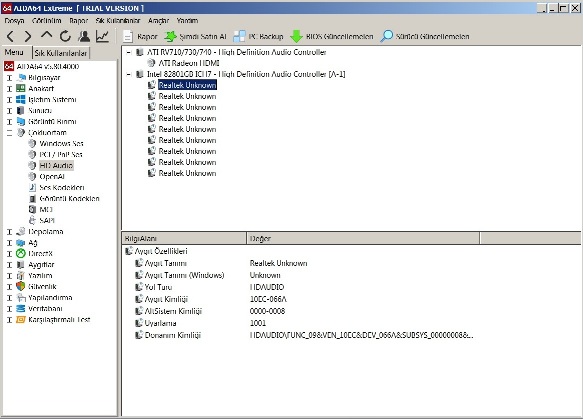Select the Donanım Kimliği property row
Viewport: 583px width, 419px height.
point(304,335)
